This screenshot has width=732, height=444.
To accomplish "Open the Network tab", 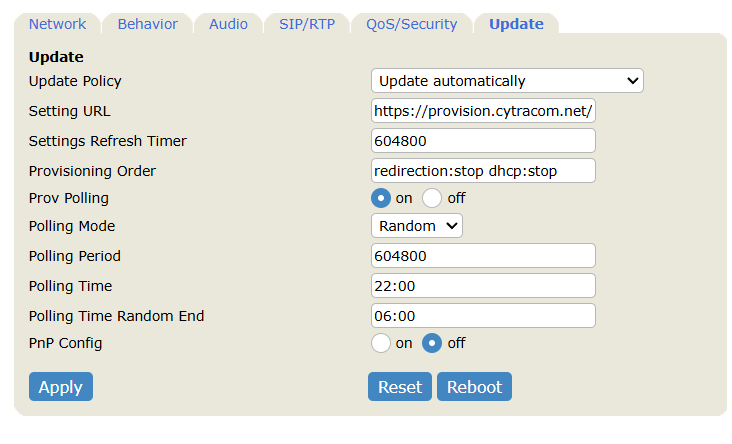I will (57, 24).
